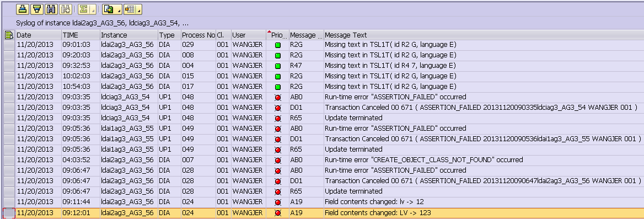Click green priority icon in 10:54:03 row
644x219 pixels.
pos(278,87)
